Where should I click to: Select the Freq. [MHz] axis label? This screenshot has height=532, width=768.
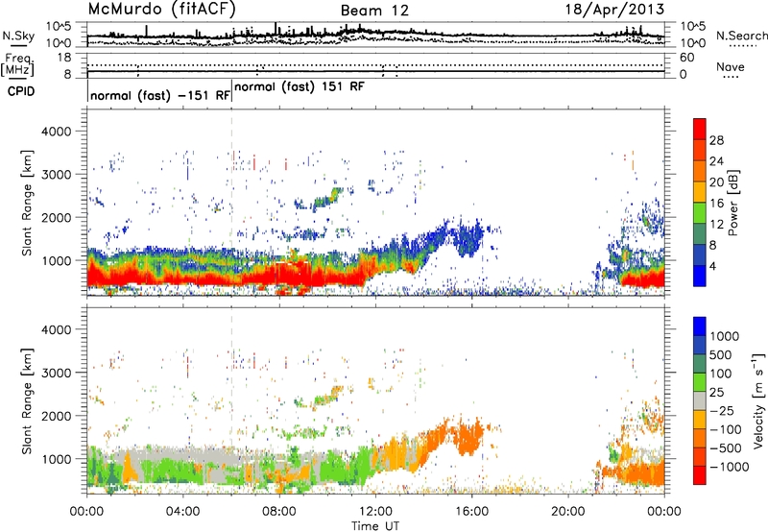coord(17,65)
